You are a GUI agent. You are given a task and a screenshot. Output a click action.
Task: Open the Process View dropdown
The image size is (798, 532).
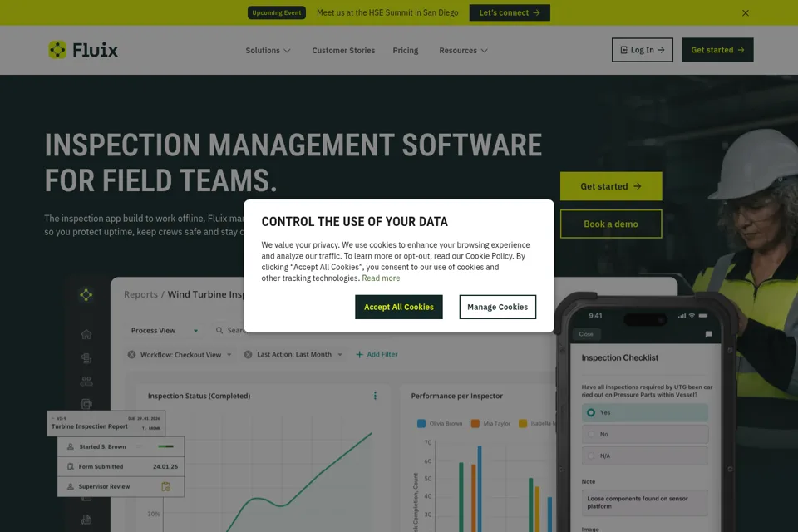point(165,330)
